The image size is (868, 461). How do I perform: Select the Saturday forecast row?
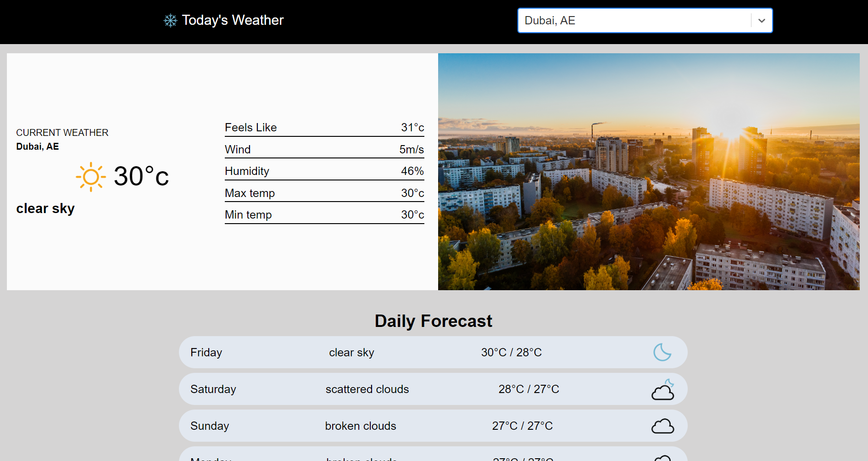[x=433, y=389]
